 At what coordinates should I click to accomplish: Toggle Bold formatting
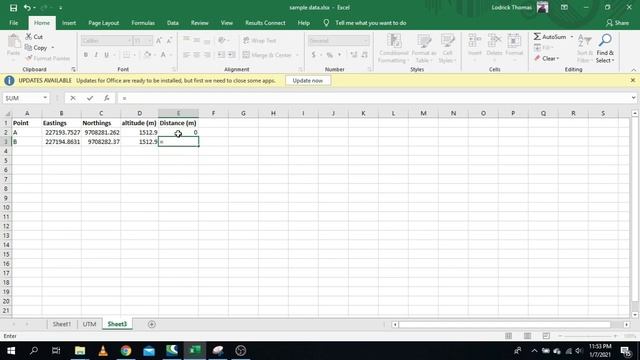pyautogui.click(x=86, y=55)
